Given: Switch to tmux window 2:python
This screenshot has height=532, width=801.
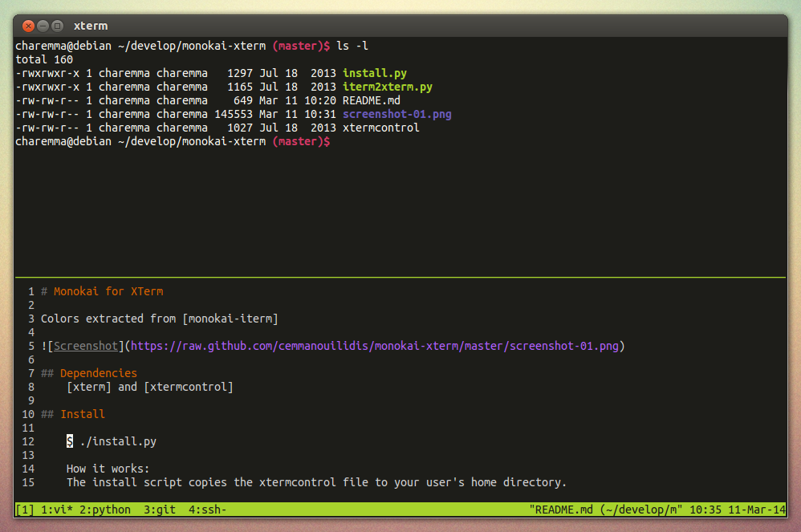Looking at the screenshot, I should click(x=104, y=510).
